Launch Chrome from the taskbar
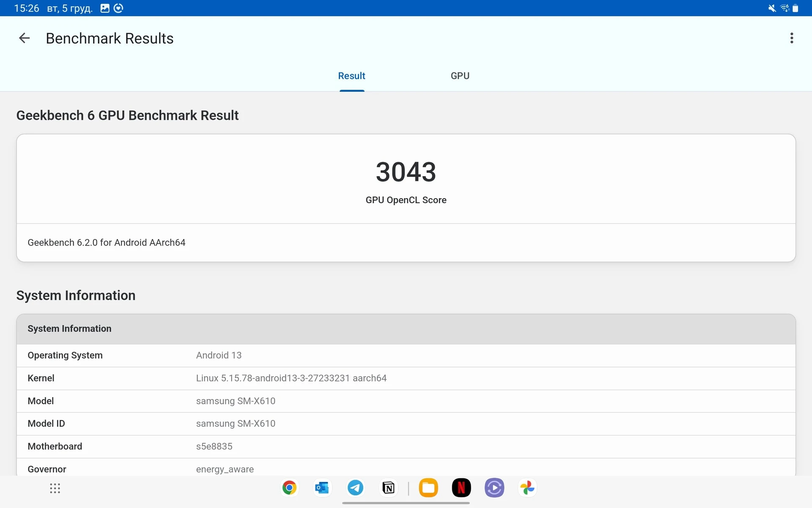This screenshot has height=508, width=812. pyautogui.click(x=289, y=488)
